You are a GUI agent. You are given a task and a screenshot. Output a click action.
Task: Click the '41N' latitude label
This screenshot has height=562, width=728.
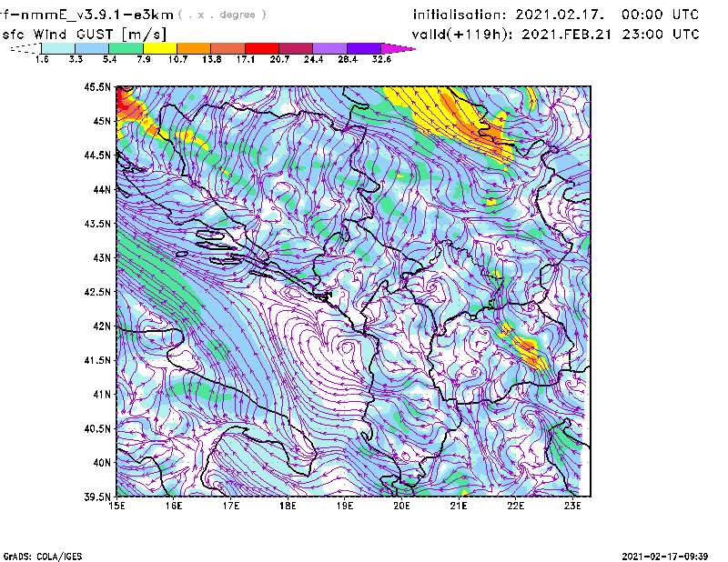(102, 395)
